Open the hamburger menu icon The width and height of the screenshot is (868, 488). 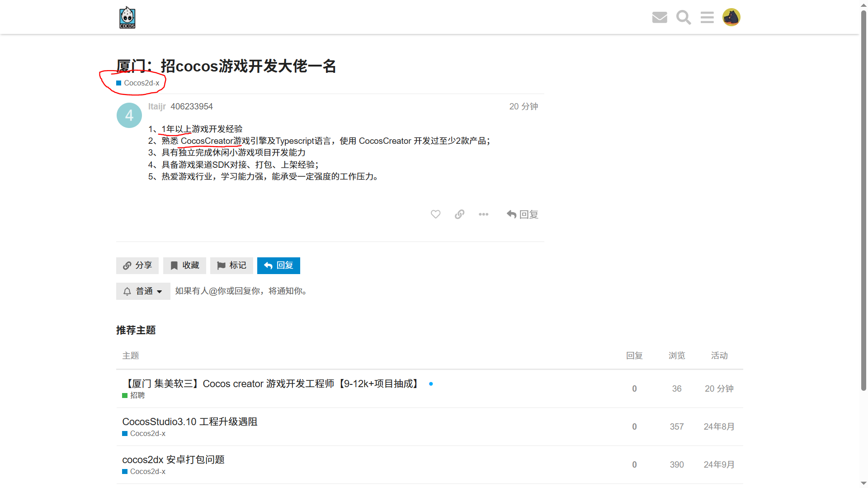[x=707, y=17]
